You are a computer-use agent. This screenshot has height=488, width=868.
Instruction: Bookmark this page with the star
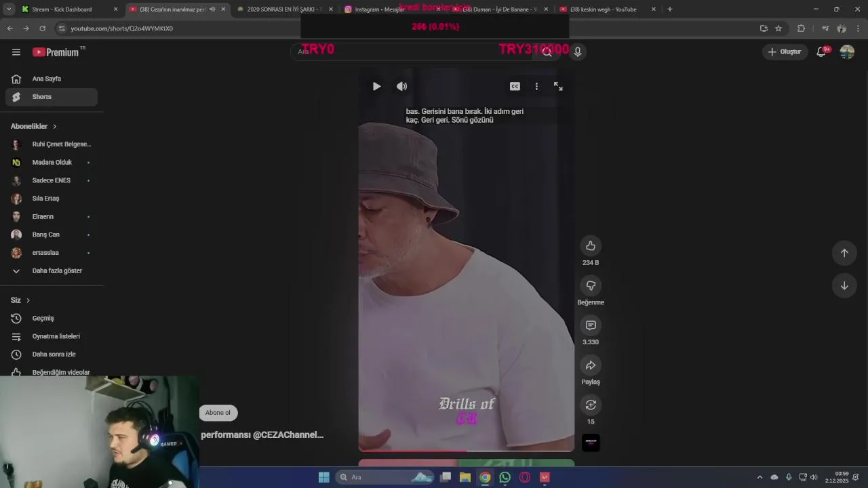[778, 28]
